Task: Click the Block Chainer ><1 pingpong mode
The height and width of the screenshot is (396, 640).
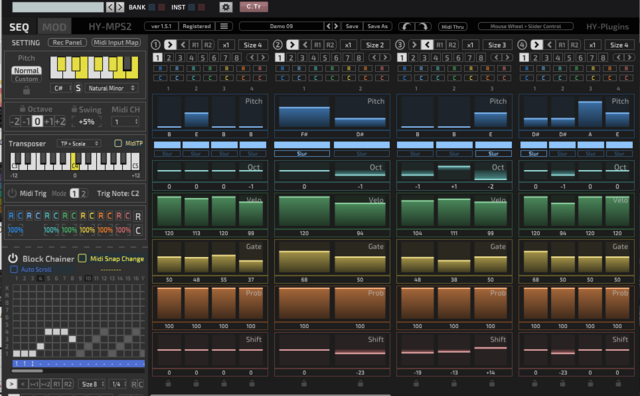Action: click(x=34, y=384)
